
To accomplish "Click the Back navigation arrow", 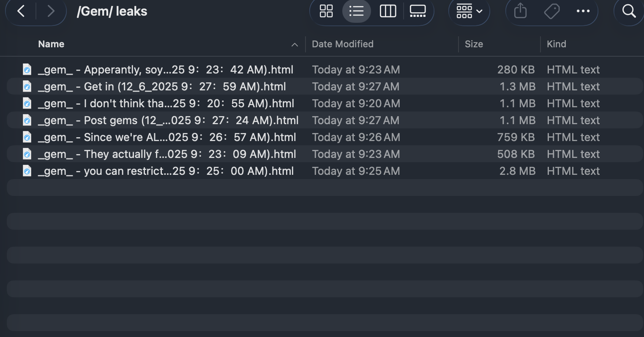I will [x=21, y=11].
